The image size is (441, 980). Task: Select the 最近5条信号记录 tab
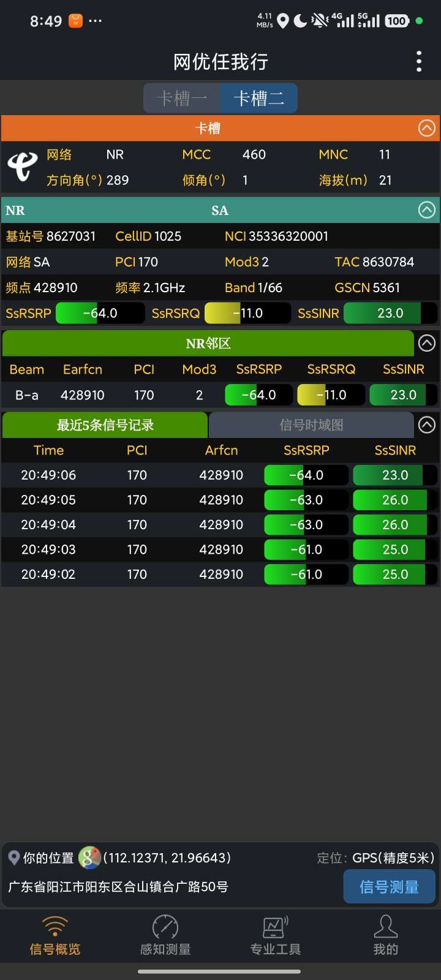click(x=105, y=425)
